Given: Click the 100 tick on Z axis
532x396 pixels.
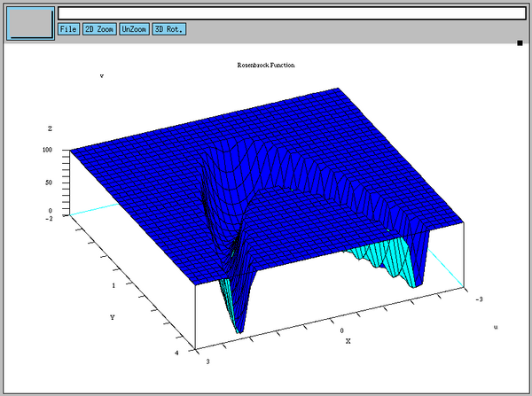Looking at the screenshot, I should (x=46, y=150).
